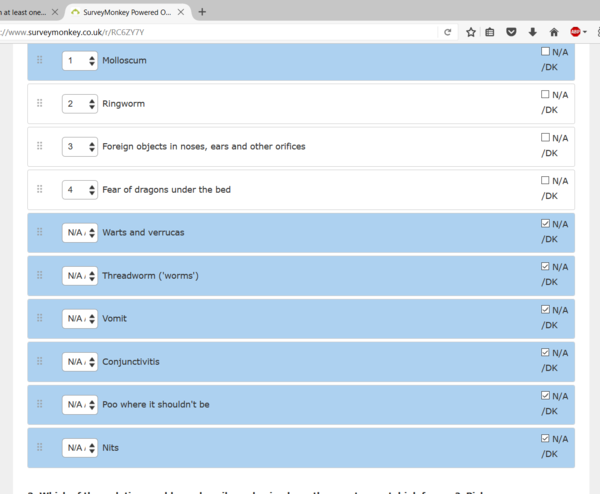Expand the rank dropdown for Conjunctivitis
This screenshot has width=600, height=494.
click(x=79, y=362)
